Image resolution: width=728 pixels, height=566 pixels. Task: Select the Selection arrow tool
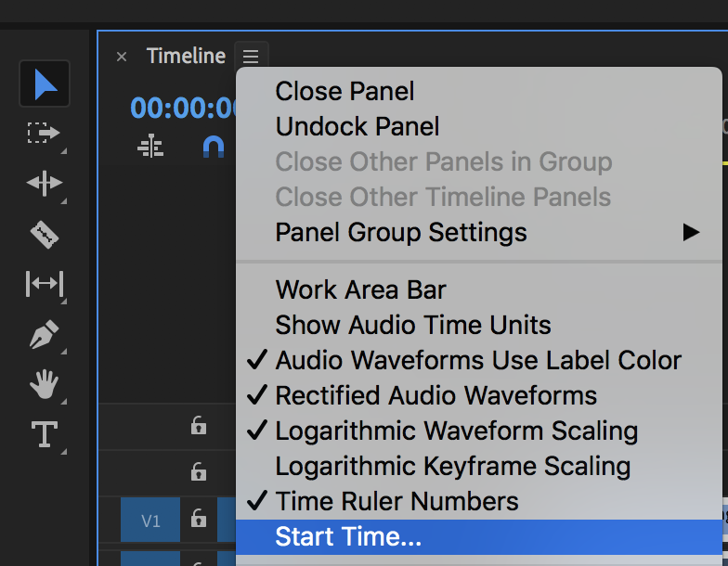click(x=45, y=84)
